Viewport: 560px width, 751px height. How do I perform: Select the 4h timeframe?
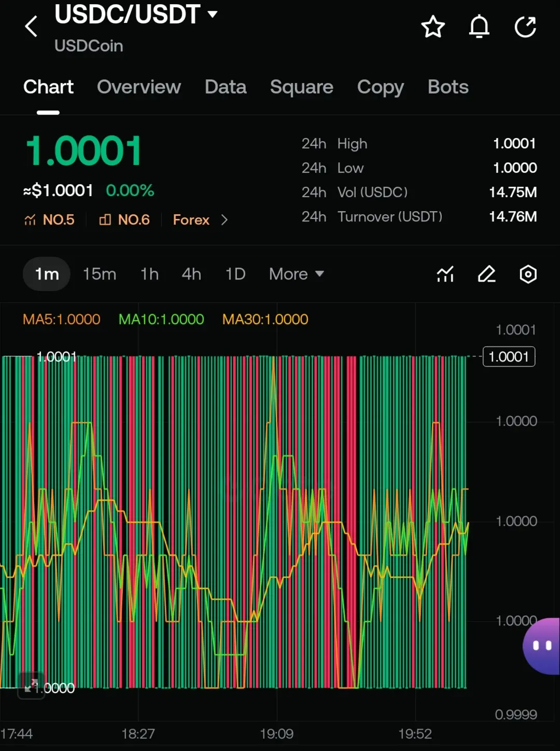(x=191, y=274)
